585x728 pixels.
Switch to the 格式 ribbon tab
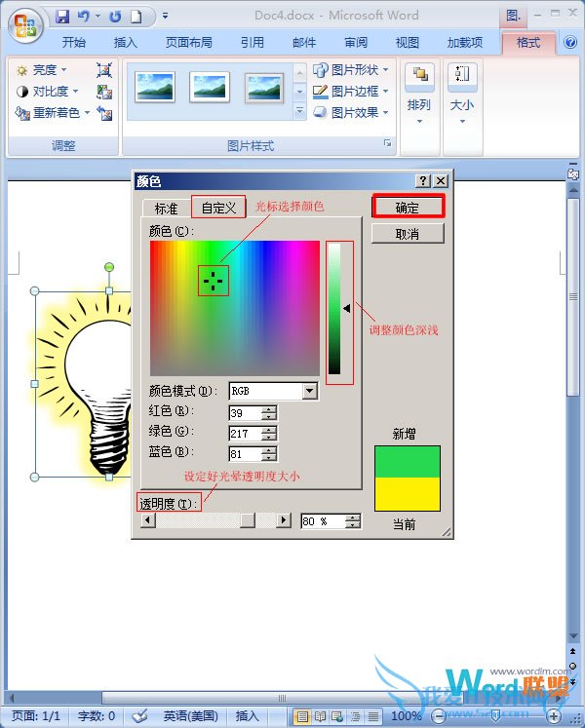pyautogui.click(x=528, y=43)
